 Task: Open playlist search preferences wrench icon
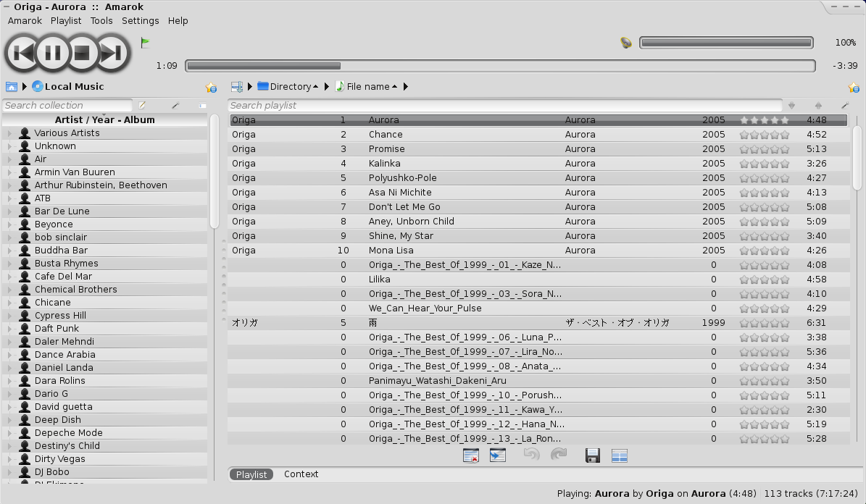(x=845, y=106)
